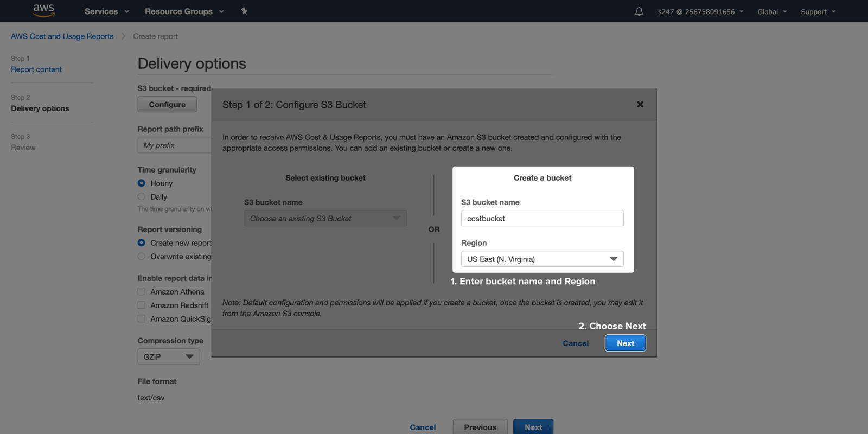Click the Delivery options step label

pyautogui.click(x=40, y=108)
